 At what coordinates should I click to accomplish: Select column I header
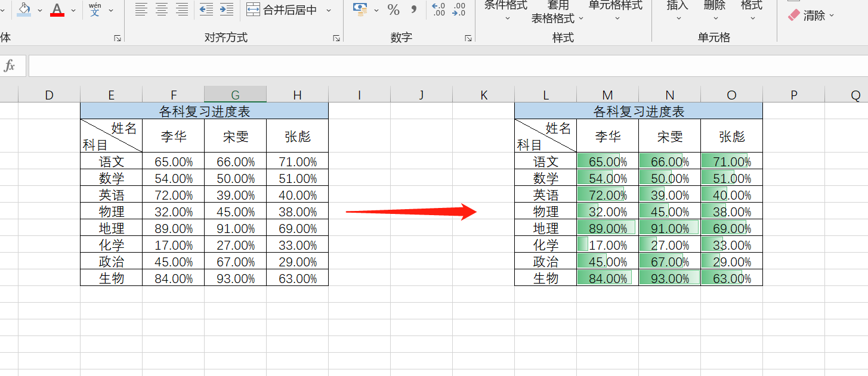point(360,95)
